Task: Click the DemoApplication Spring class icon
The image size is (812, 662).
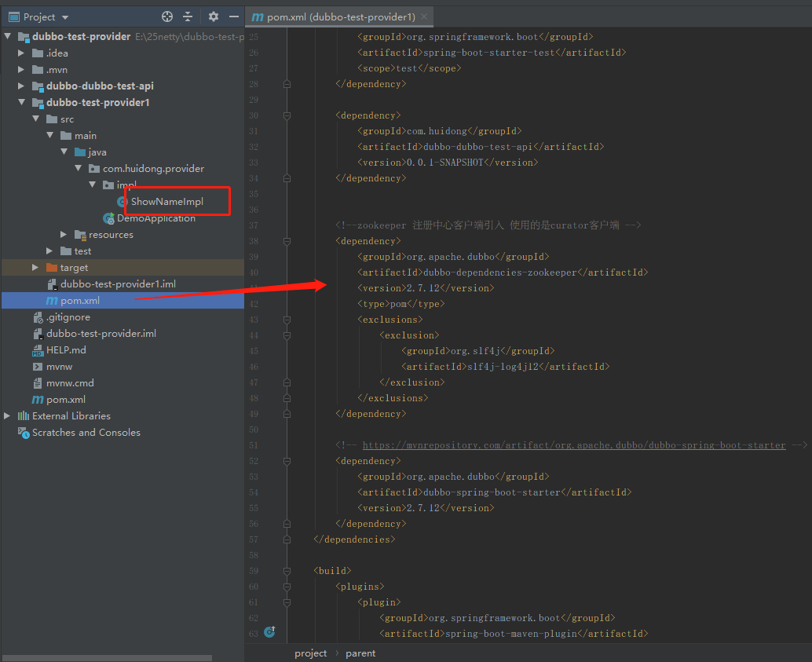Action: coord(108,218)
